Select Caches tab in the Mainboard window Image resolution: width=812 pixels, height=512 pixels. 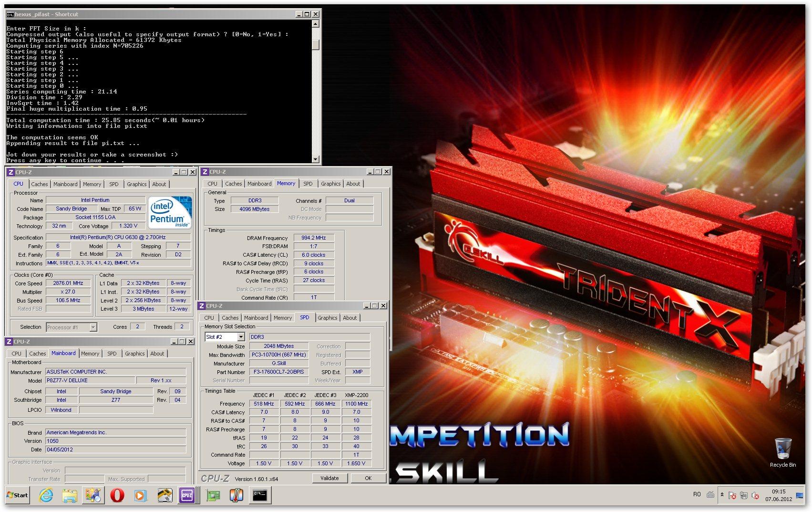pyautogui.click(x=37, y=354)
